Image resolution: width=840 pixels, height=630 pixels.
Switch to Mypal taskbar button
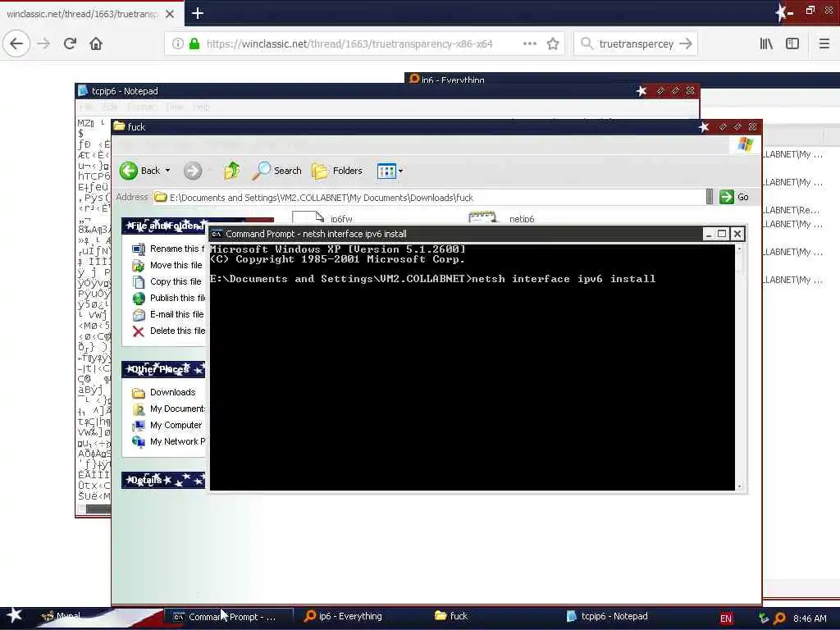pyautogui.click(x=62, y=617)
